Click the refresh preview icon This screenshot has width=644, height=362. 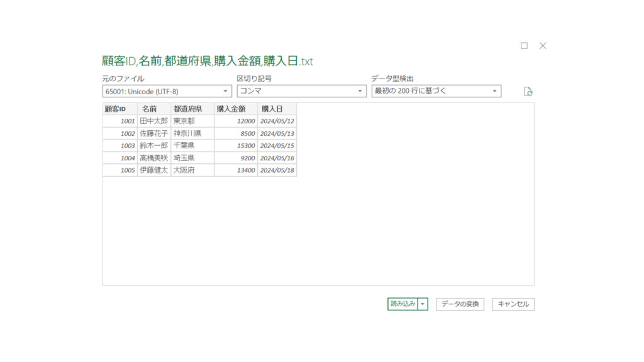pyautogui.click(x=528, y=92)
